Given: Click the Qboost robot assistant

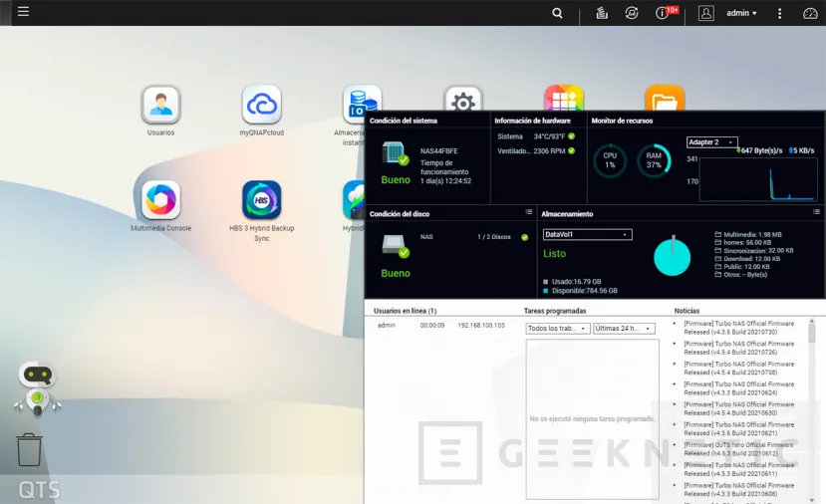Looking at the screenshot, I should pyautogui.click(x=37, y=388).
